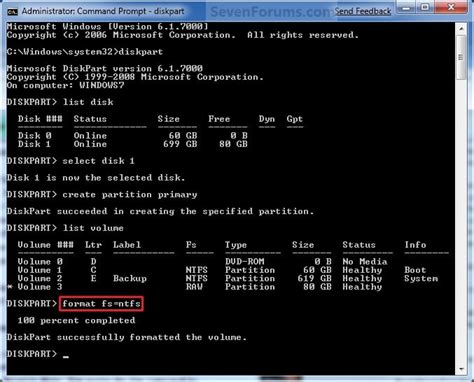
Task: Click '100 percent completed' text
Action: tap(76, 321)
